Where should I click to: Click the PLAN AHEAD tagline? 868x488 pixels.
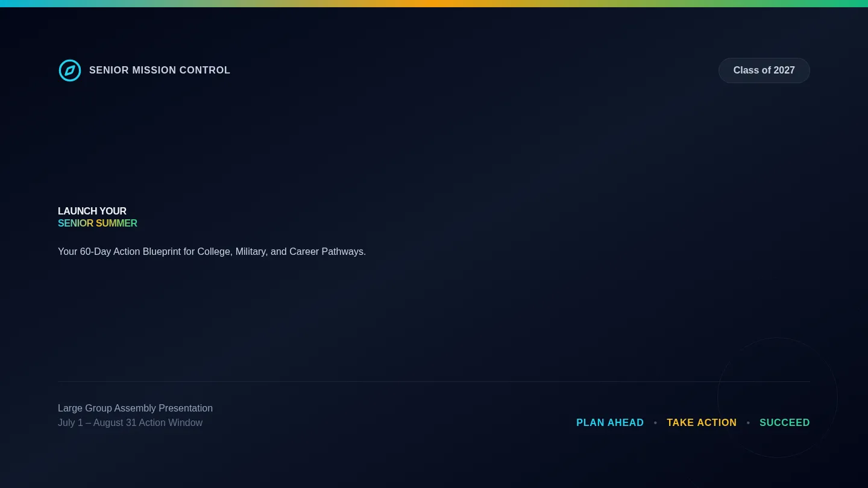coord(610,423)
